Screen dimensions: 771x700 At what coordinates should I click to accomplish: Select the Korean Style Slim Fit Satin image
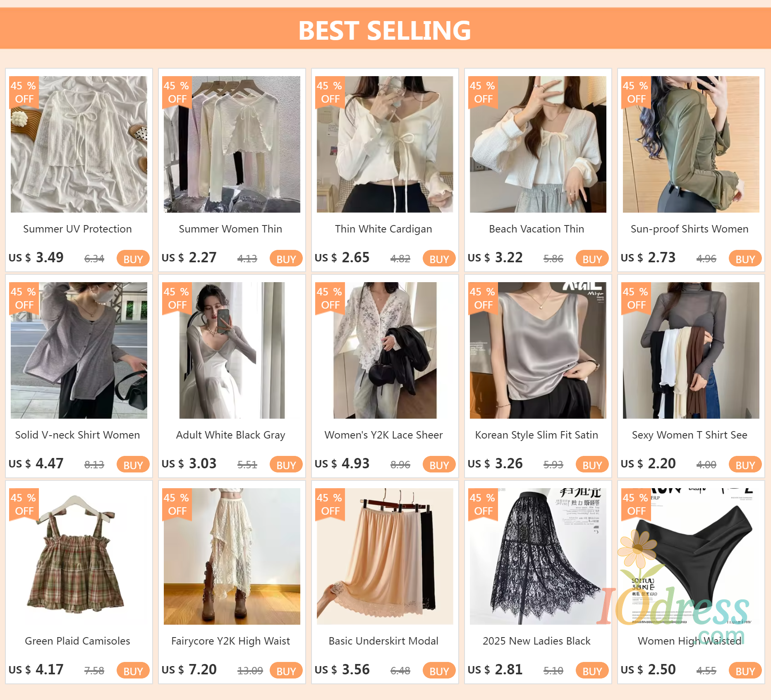click(x=538, y=350)
